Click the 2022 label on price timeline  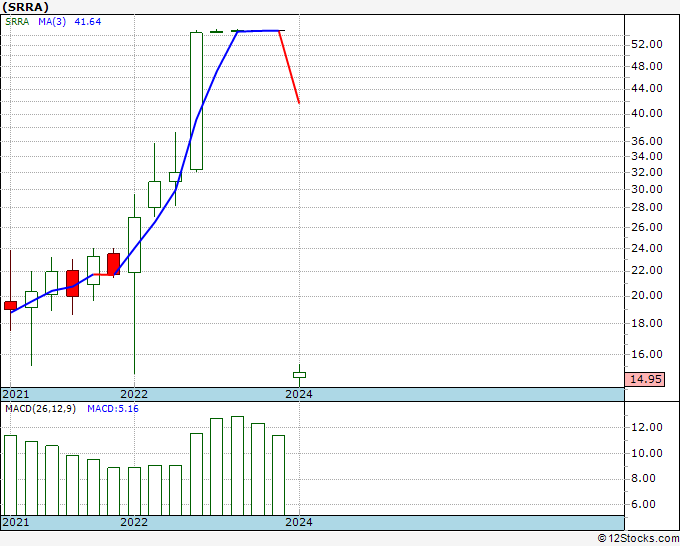click(134, 394)
